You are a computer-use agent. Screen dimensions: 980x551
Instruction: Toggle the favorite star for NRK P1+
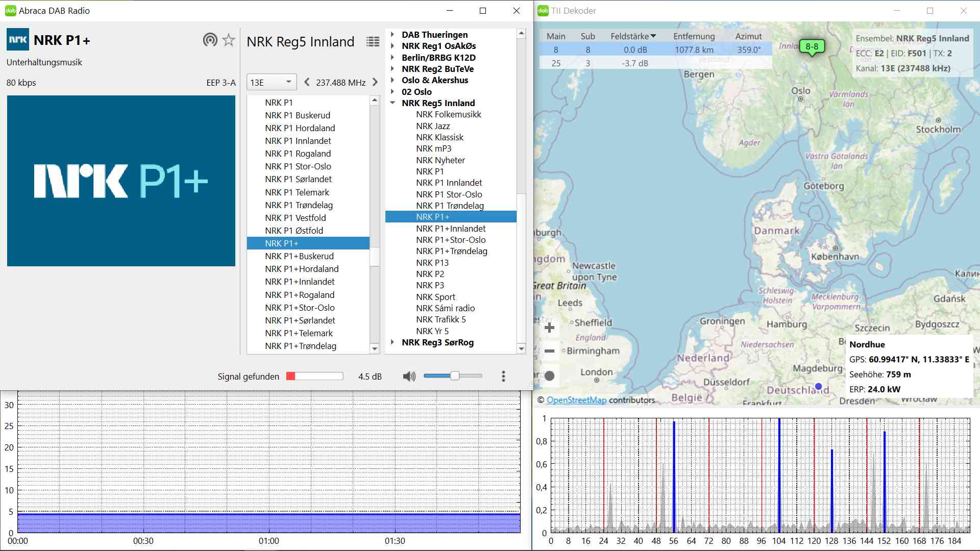[x=229, y=40]
